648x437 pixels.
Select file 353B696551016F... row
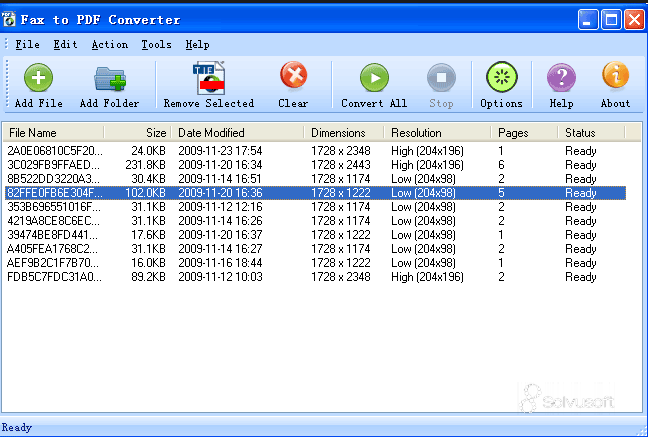[315, 207]
